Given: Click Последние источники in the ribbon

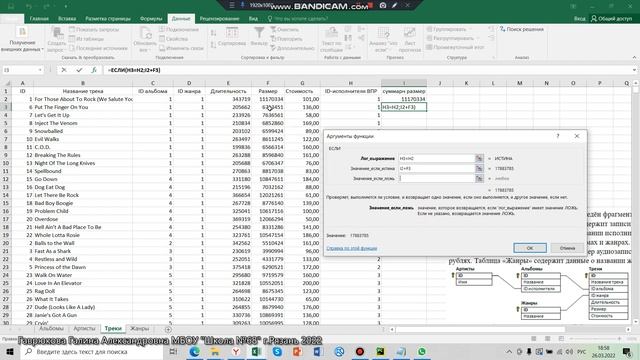Looking at the screenshot, I should [x=98, y=48].
